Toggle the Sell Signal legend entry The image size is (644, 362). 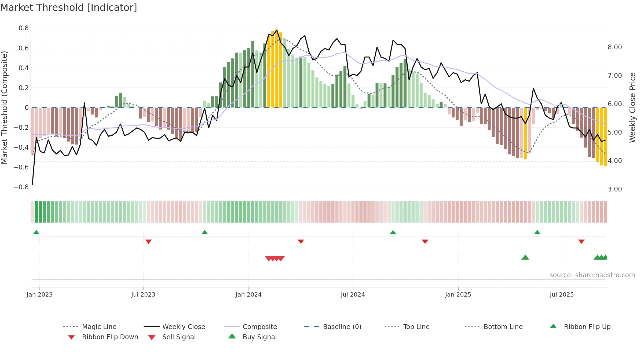coord(172,337)
